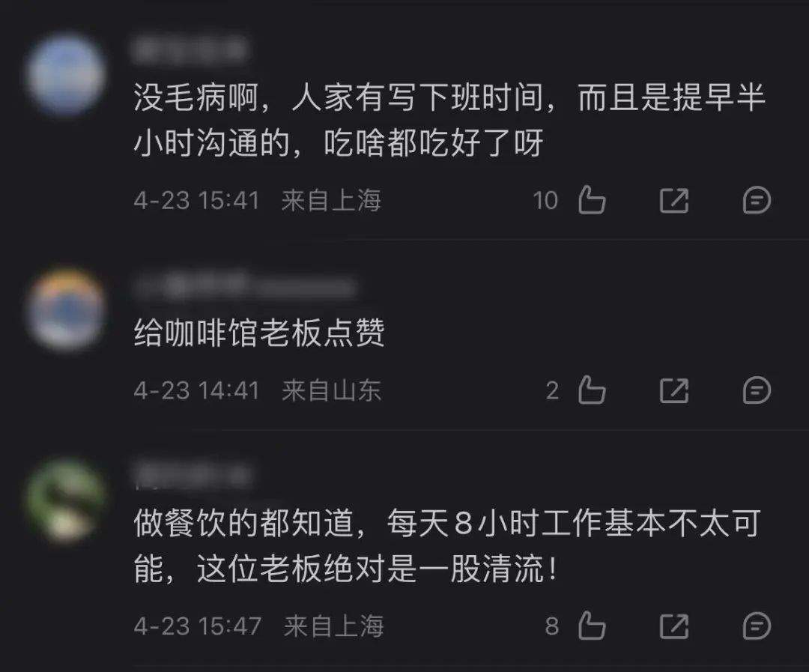Open reply bubble for the 15:47 comment
The height and width of the screenshot is (672, 809).
[757, 626]
